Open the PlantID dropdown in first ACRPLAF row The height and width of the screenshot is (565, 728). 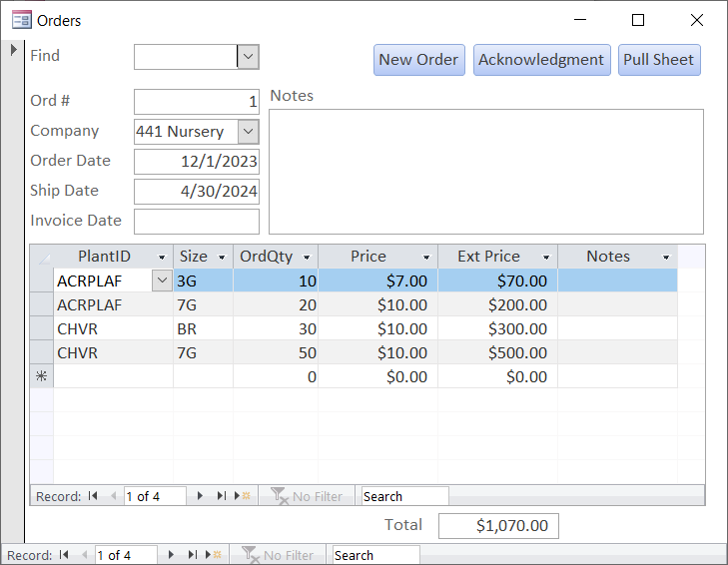(162, 282)
